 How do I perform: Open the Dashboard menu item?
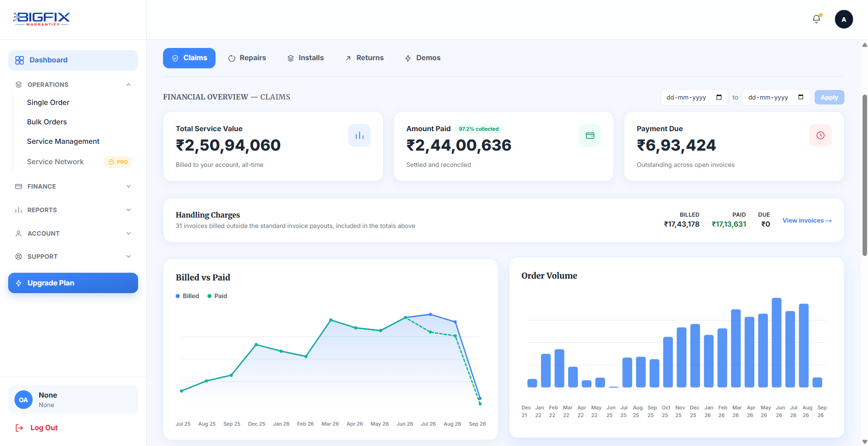click(x=73, y=60)
